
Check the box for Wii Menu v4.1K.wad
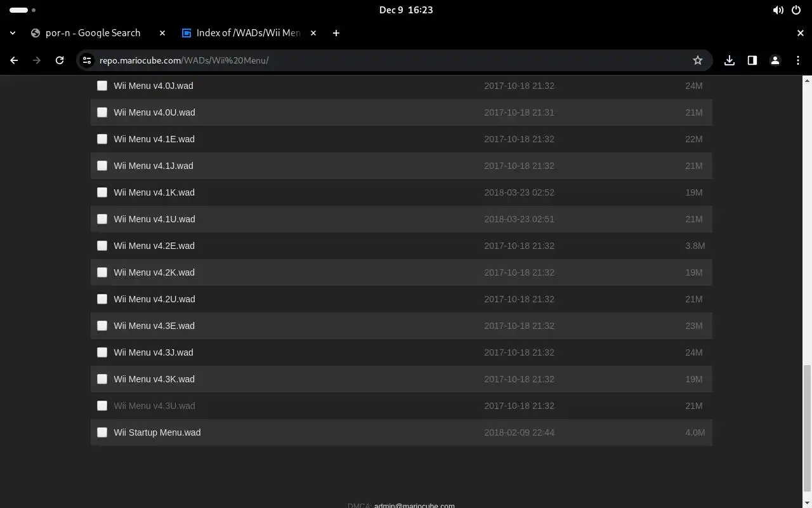[102, 192]
